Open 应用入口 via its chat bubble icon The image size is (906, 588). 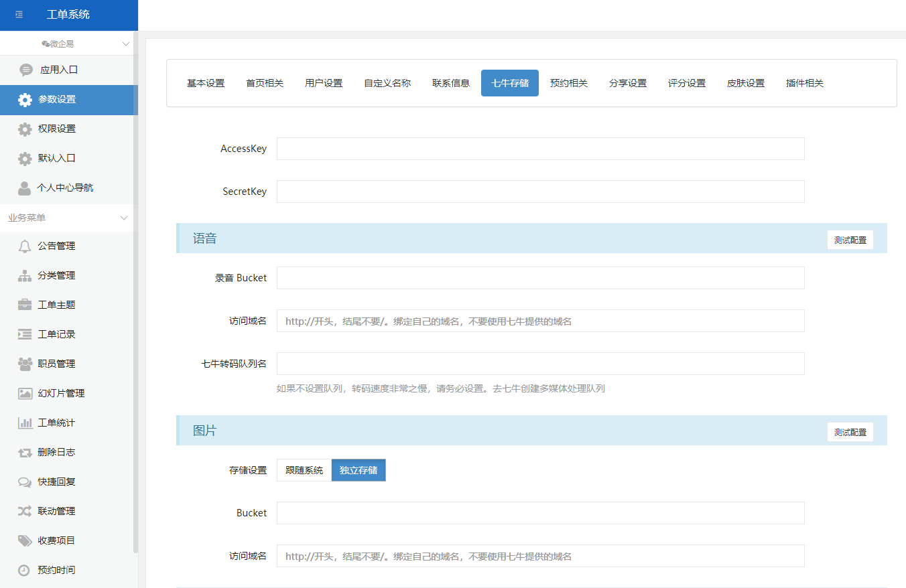[26, 70]
